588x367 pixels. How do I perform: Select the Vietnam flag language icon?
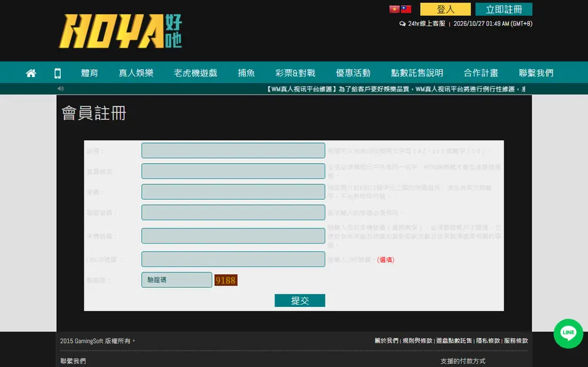coord(395,9)
